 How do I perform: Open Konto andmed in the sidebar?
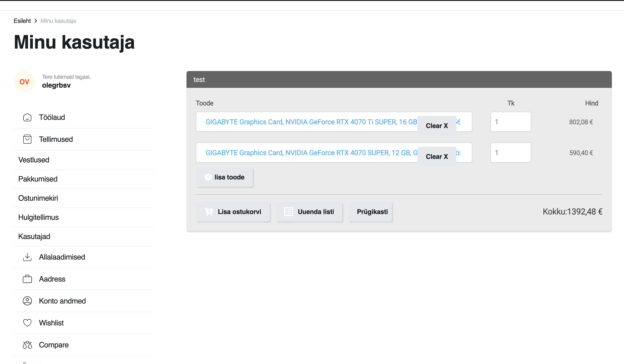click(84, 301)
